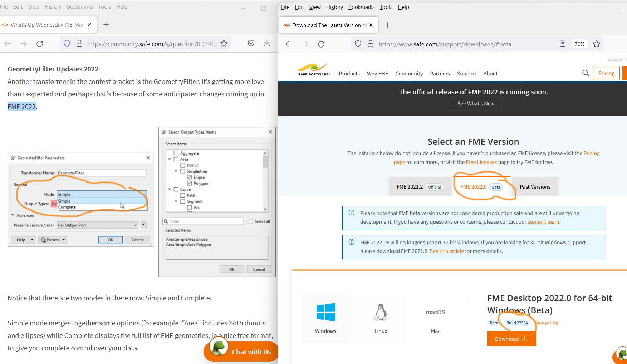This screenshot has width=627, height=364.
Task: Check the Donut checkbox
Action: tap(183, 165)
